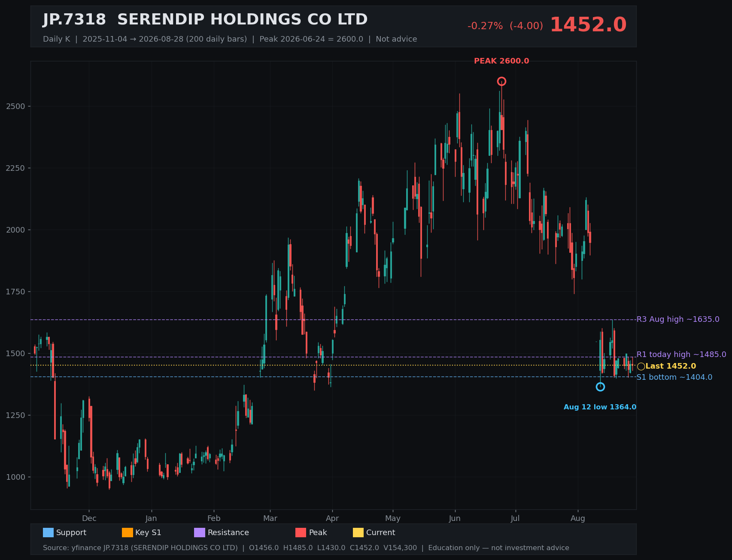Click the 2500 price axis label

click(15, 106)
